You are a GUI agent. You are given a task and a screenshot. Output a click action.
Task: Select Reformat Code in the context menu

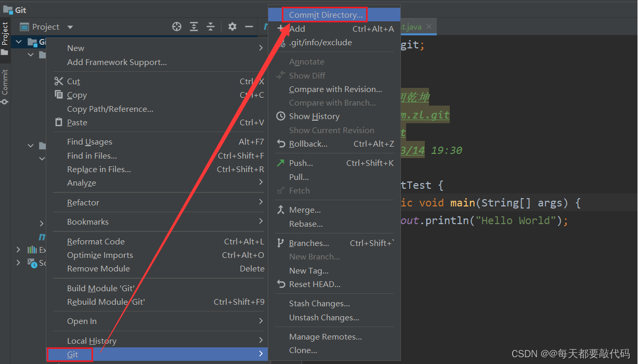point(96,241)
